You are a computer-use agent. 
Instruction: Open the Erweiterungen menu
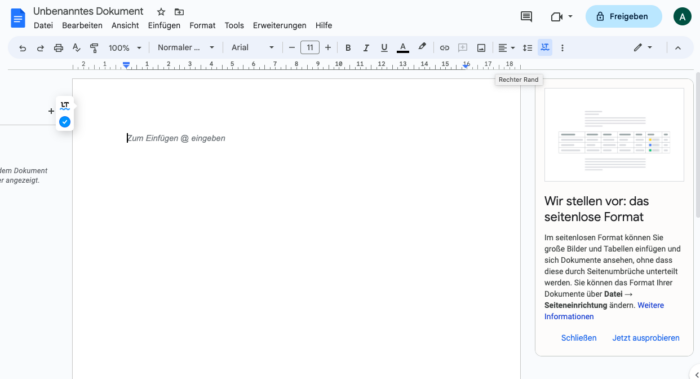coord(279,25)
